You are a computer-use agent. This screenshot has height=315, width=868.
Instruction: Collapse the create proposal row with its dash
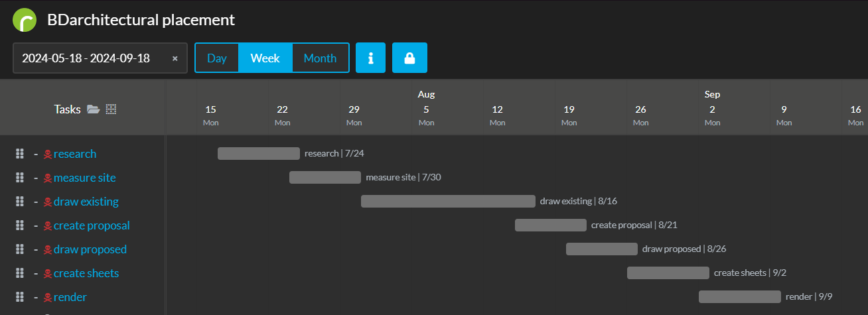coord(36,225)
